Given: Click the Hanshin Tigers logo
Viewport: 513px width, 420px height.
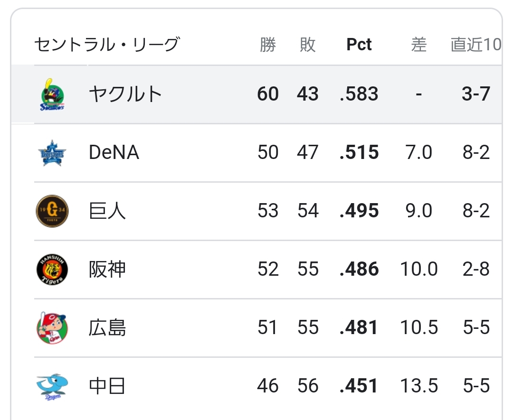Looking at the screenshot, I should coord(52,270).
